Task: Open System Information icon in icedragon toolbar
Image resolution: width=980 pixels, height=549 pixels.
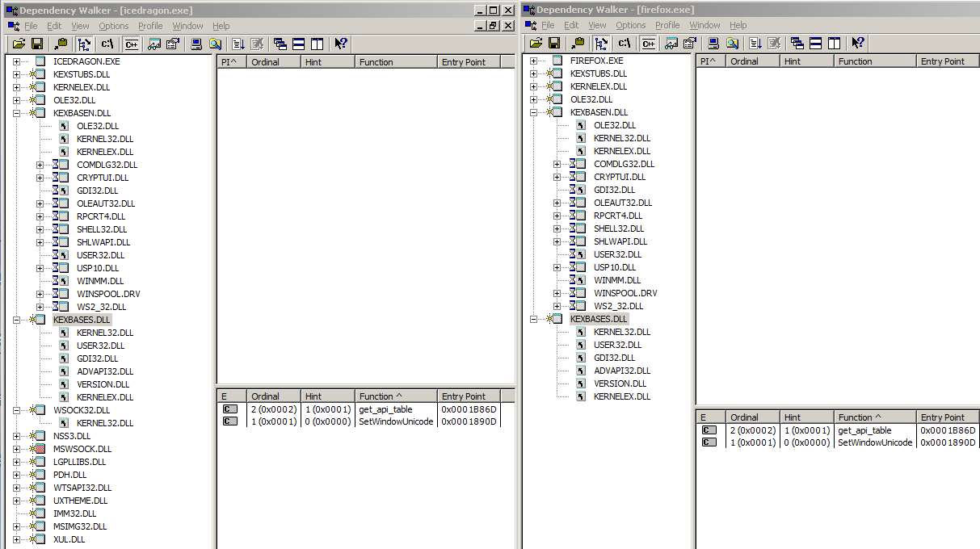Action: [x=196, y=44]
